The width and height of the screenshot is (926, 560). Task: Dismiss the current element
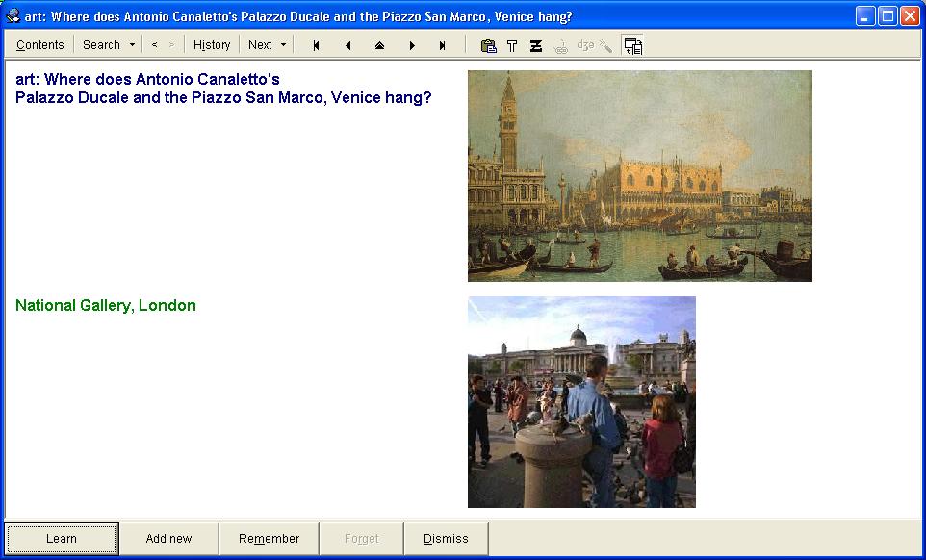(446, 539)
